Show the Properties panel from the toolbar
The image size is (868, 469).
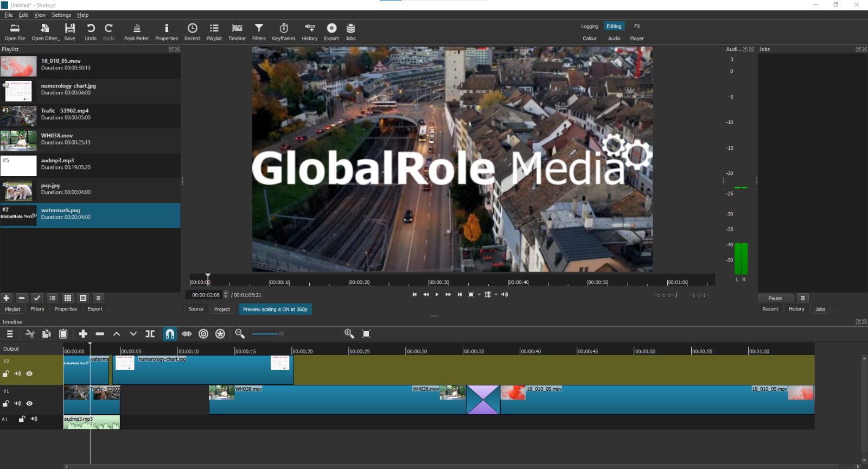coord(167,32)
